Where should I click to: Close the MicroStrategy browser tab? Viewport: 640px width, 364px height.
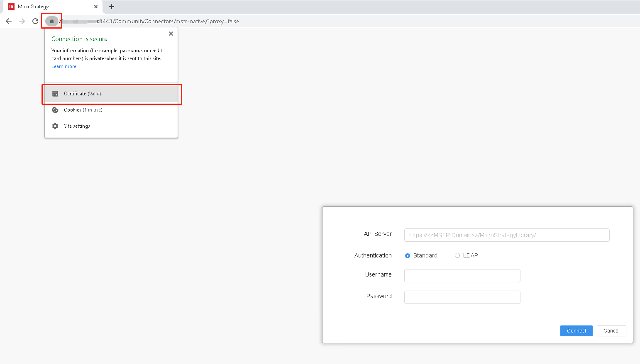tap(96, 7)
